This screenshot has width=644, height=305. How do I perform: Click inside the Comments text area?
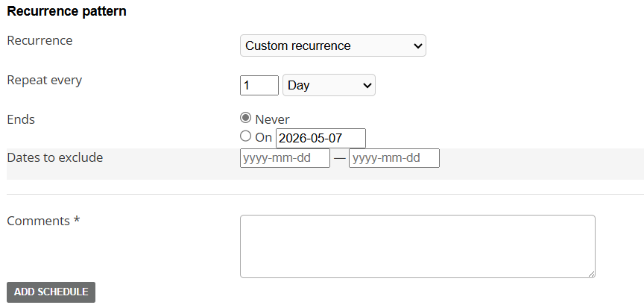[x=417, y=246]
